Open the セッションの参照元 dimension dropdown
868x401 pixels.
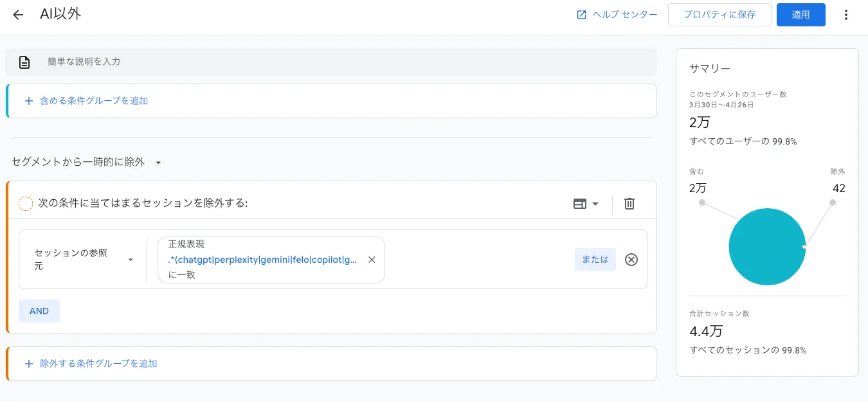tap(84, 260)
